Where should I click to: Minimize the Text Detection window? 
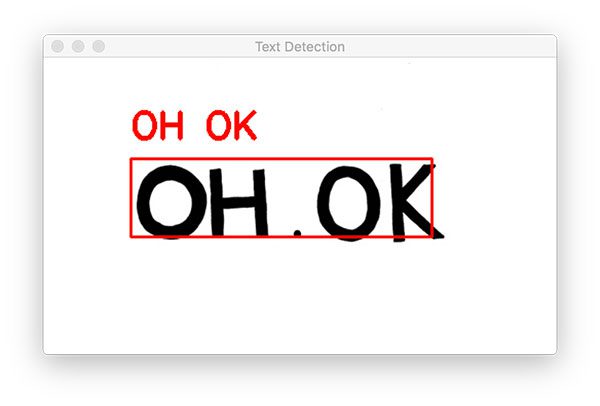pyautogui.click(x=78, y=47)
